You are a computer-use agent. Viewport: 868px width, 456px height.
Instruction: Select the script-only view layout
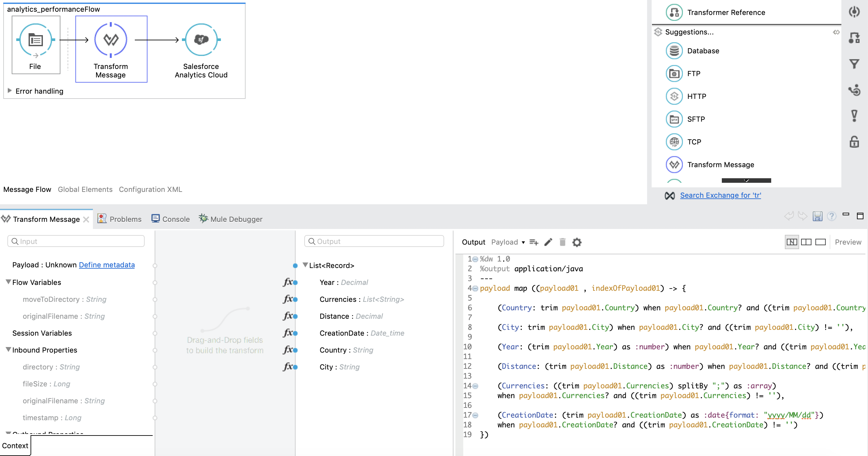click(821, 242)
